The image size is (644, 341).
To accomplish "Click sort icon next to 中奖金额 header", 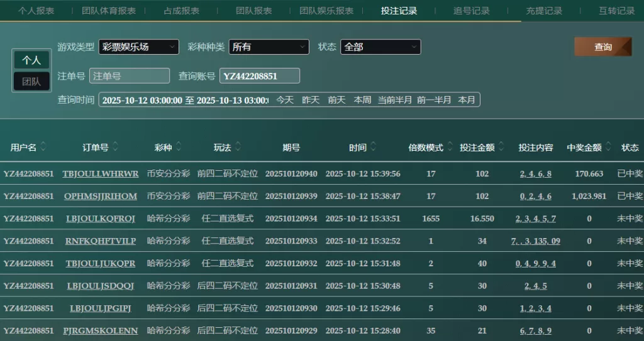I will click(608, 147).
